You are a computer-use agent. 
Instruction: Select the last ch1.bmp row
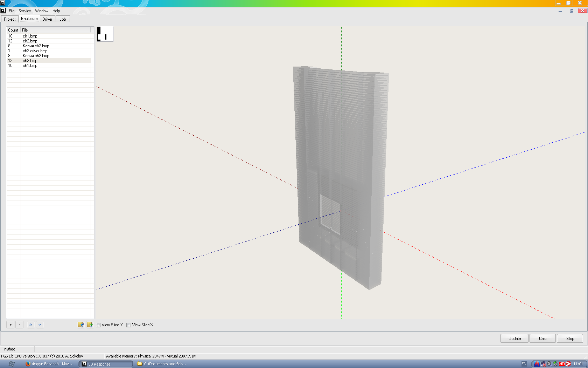[49, 66]
